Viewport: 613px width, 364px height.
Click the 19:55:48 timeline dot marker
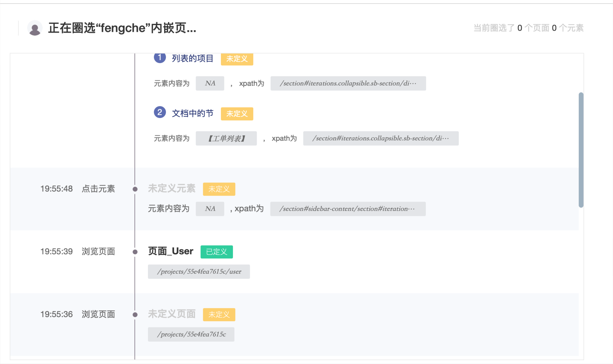click(135, 189)
